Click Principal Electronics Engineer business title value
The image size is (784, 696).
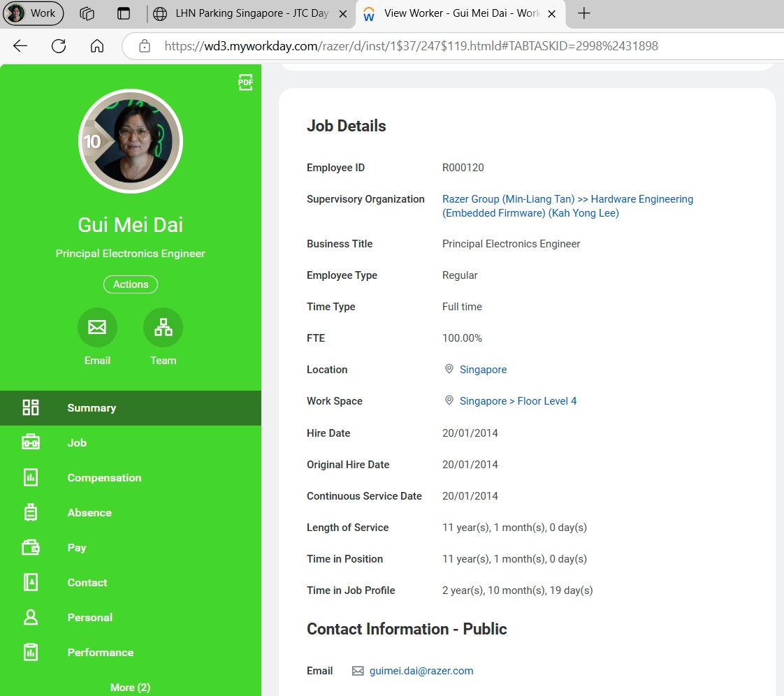click(511, 243)
